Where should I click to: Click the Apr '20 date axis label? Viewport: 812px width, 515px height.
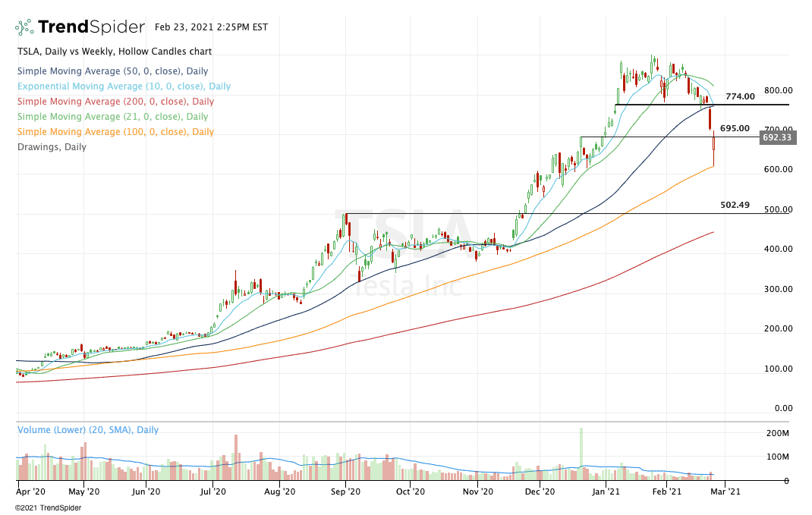click(x=30, y=491)
